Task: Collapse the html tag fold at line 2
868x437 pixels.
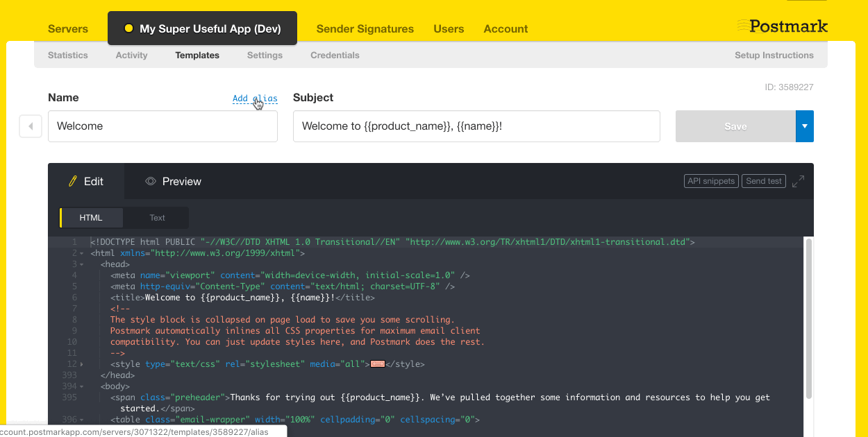Action: click(x=82, y=253)
